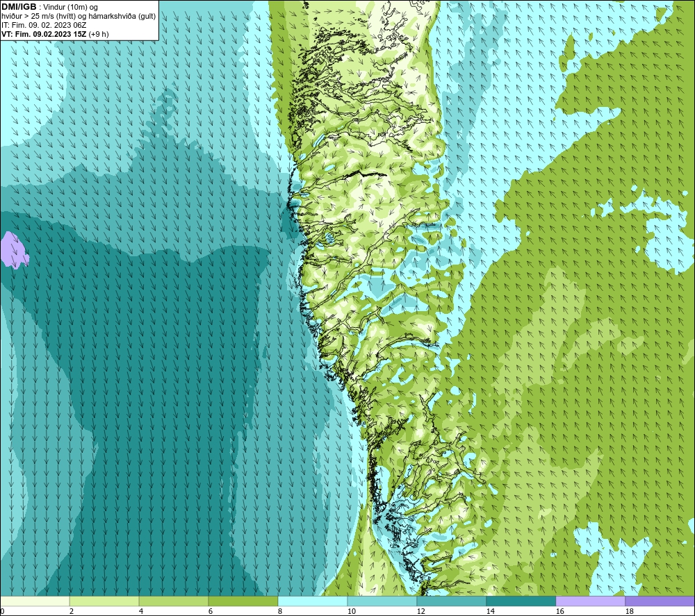Click the 'Vindur (10m) og' label
Screen dimensions: 695x616
click(70, 8)
